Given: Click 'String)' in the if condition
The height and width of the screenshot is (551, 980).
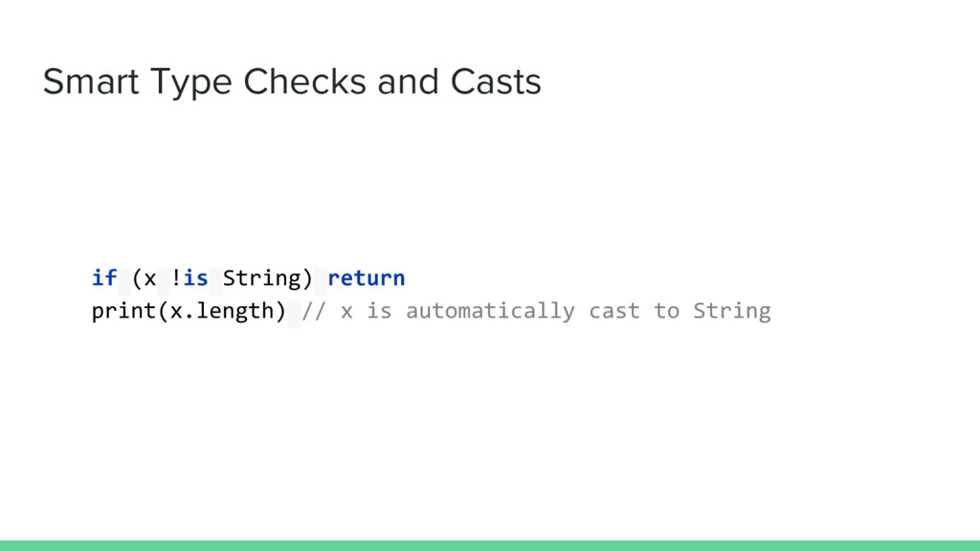Looking at the screenshot, I should click(268, 278).
